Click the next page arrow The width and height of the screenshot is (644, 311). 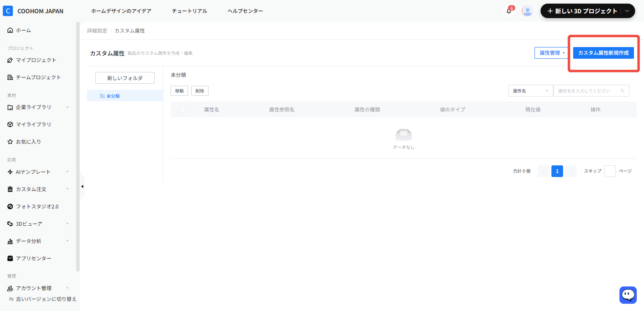571,171
